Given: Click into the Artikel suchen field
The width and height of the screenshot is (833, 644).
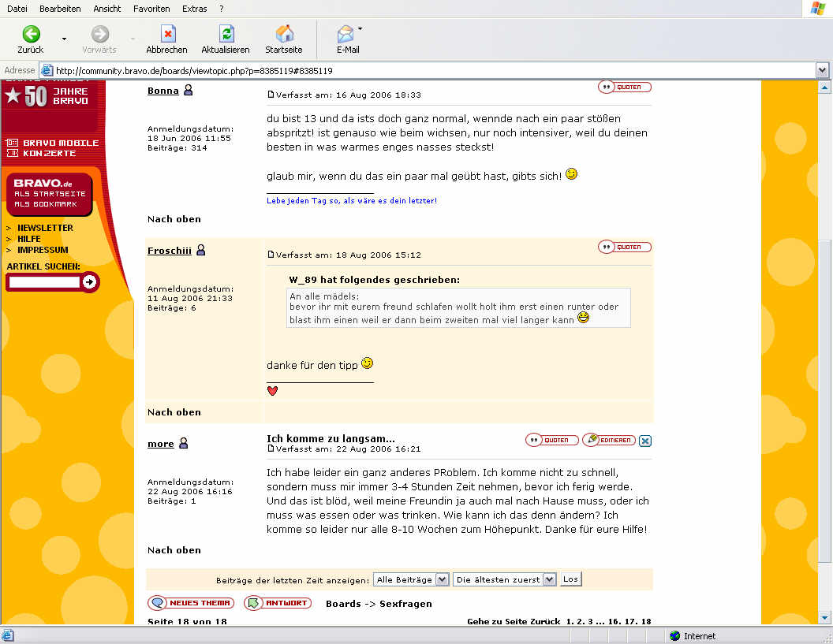Looking at the screenshot, I should pyautogui.click(x=44, y=281).
